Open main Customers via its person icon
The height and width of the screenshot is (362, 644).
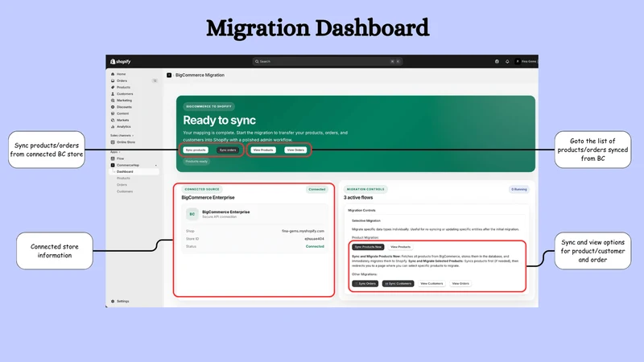113,94
